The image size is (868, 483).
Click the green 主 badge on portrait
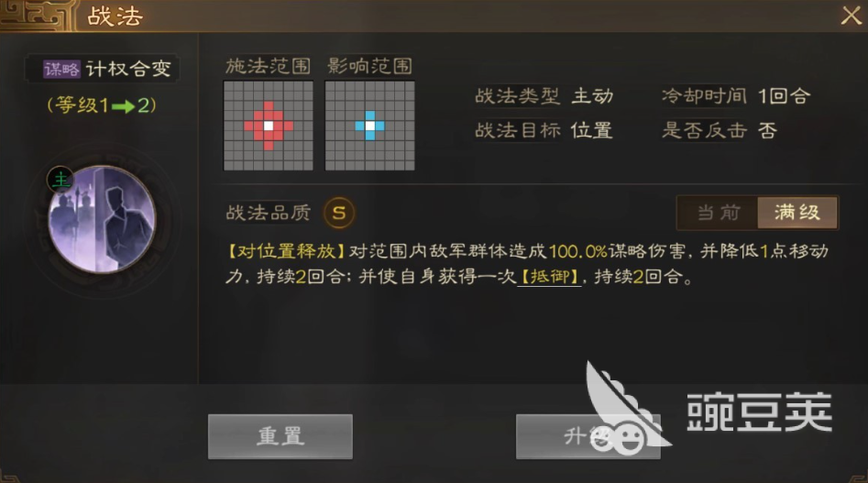tap(60, 180)
